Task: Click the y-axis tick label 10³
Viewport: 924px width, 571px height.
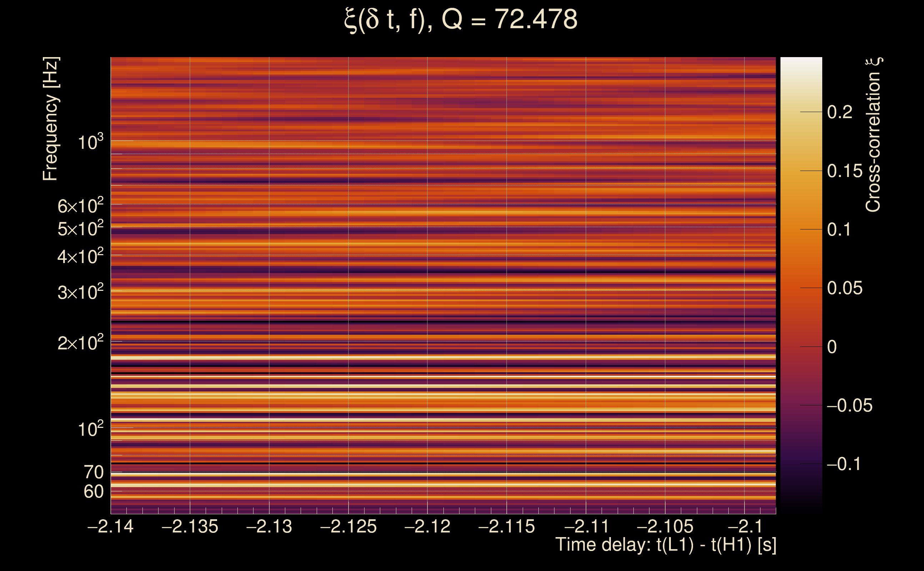Action: click(91, 143)
